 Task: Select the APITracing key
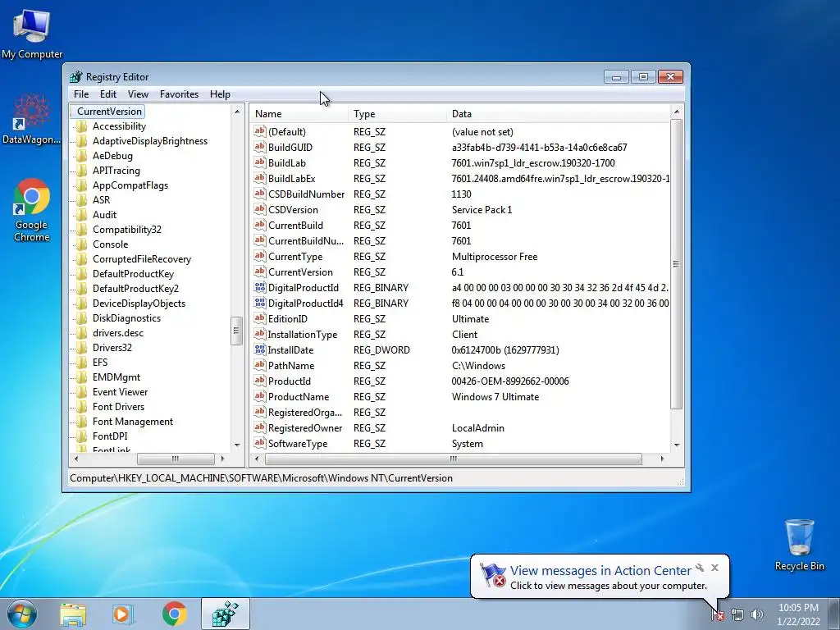[x=116, y=171]
